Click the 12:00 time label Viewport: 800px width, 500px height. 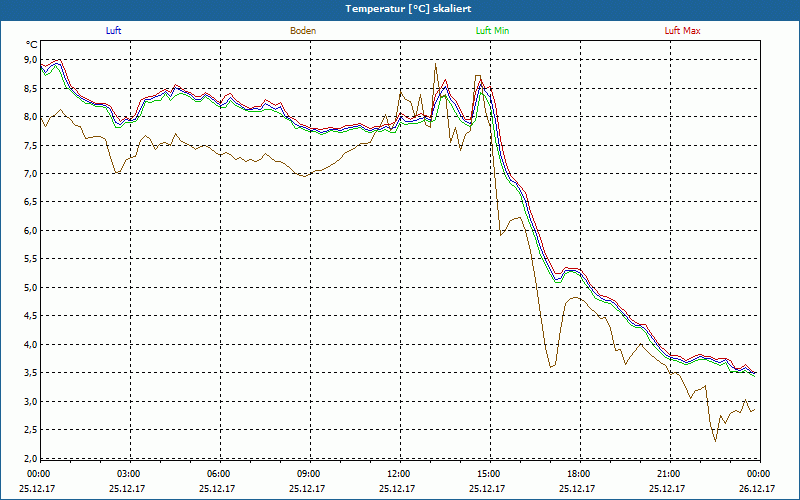(x=398, y=474)
